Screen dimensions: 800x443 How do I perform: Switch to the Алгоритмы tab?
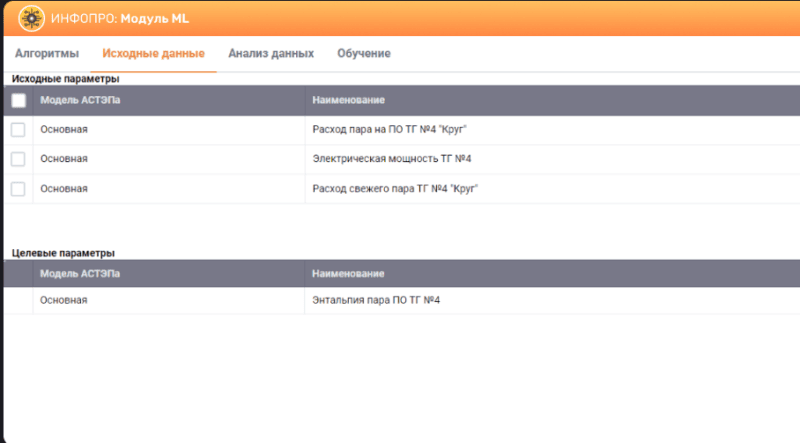click(x=47, y=54)
